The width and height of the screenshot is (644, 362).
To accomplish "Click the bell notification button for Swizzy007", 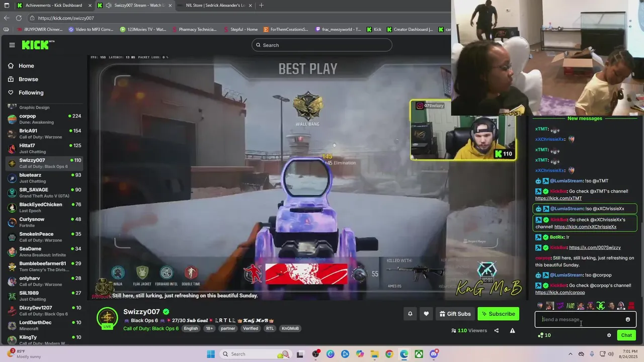I will pos(410,314).
